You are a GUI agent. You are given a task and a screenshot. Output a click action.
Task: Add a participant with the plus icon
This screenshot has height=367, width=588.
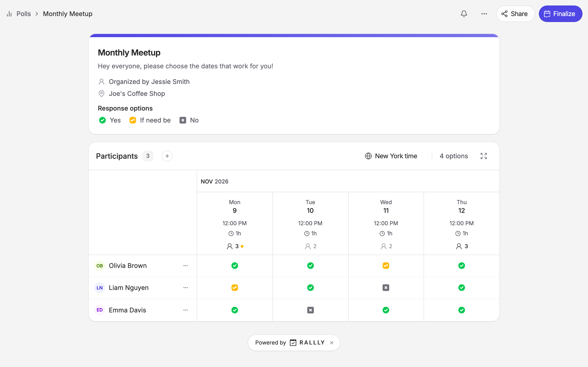(167, 156)
